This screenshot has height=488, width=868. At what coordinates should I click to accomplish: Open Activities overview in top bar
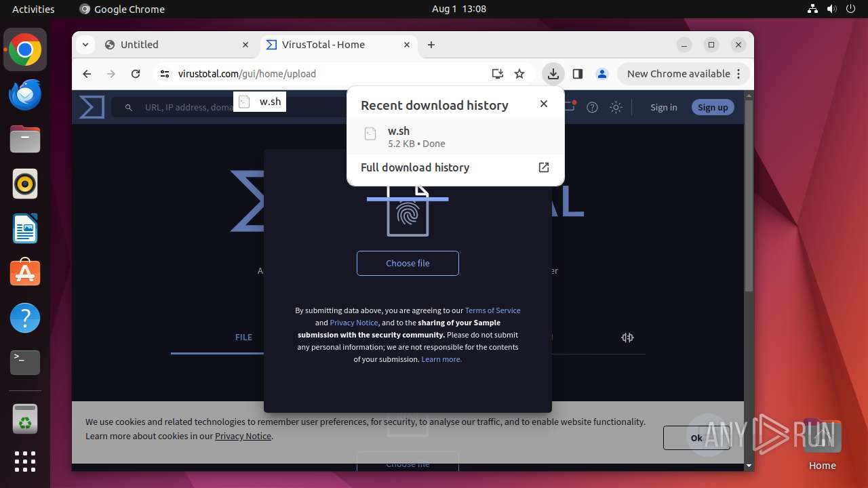[33, 9]
